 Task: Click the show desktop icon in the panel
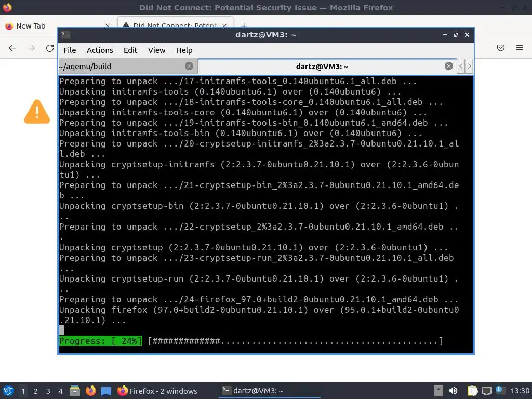(106, 391)
